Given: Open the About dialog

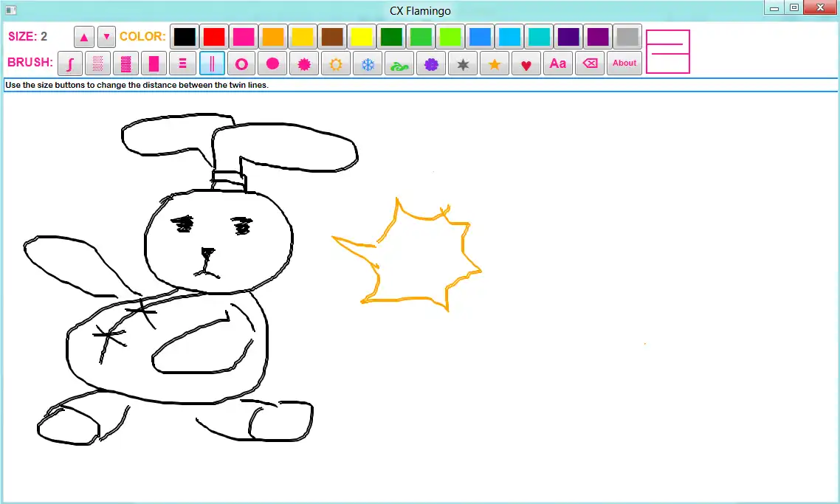Looking at the screenshot, I should (624, 63).
